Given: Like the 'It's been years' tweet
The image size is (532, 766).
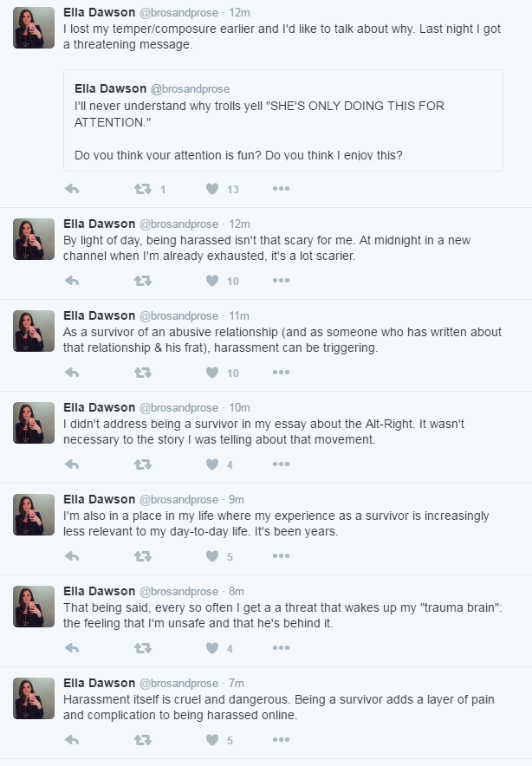Looking at the screenshot, I should click(212, 556).
